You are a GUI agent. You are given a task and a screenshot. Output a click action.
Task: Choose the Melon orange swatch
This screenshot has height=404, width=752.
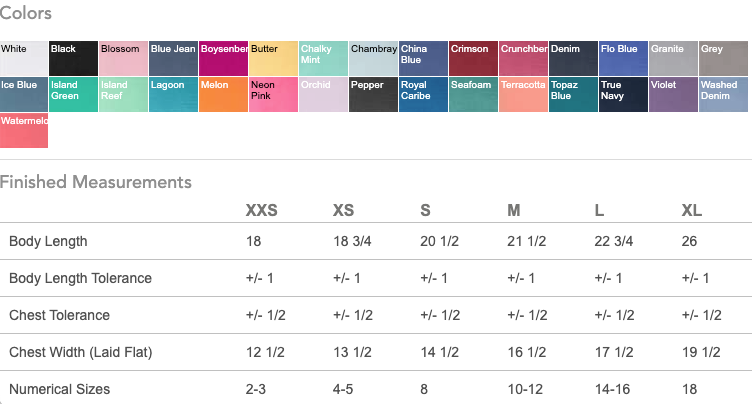(x=224, y=94)
